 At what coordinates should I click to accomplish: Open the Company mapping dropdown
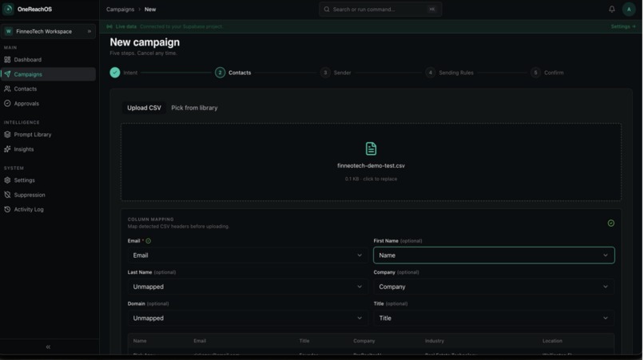click(x=494, y=287)
